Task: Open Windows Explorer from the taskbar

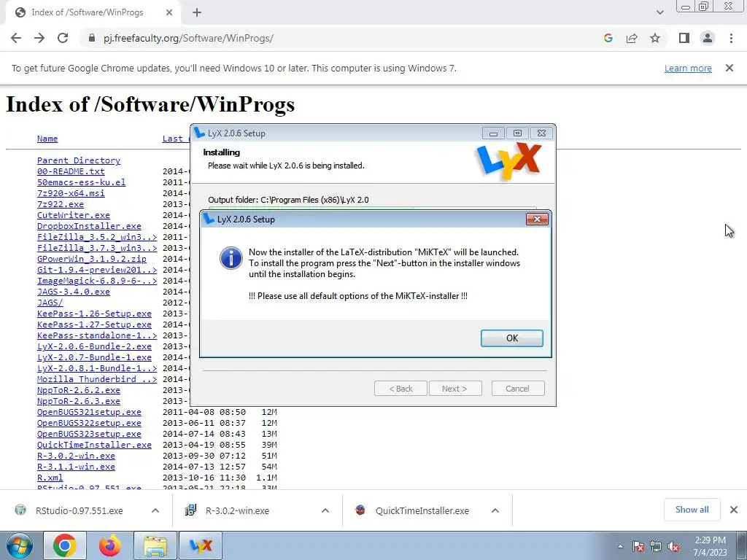Action: pyautogui.click(x=155, y=545)
